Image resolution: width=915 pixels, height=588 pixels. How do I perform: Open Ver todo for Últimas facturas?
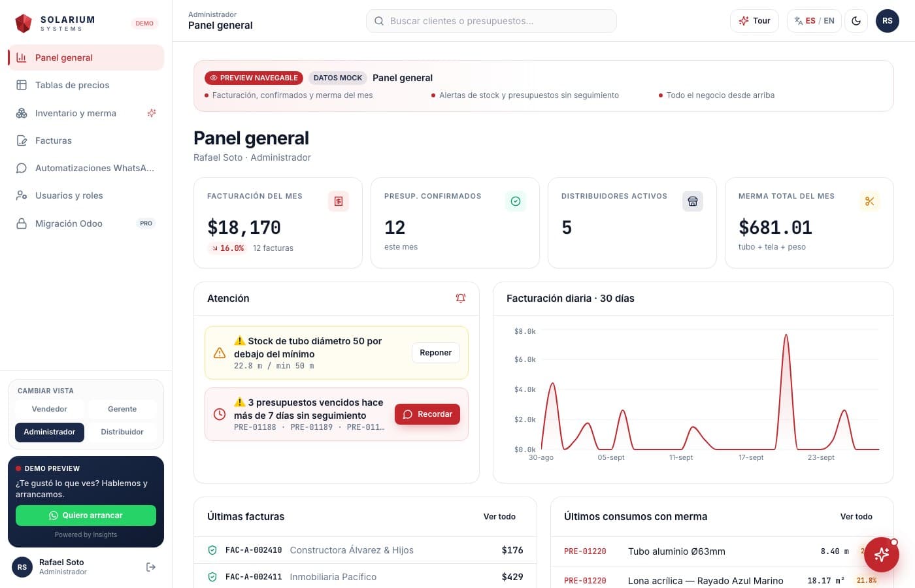[x=499, y=517]
